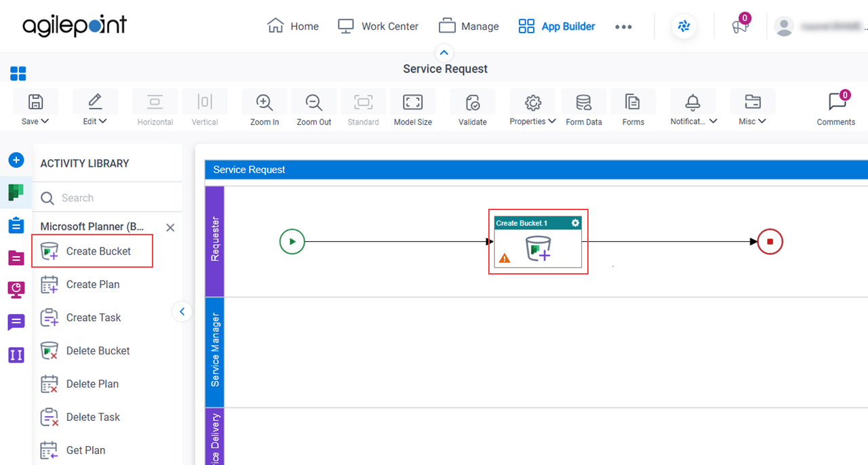Open the Manage section
Screen dimensions: 868x465
click(x=469, y=26)
